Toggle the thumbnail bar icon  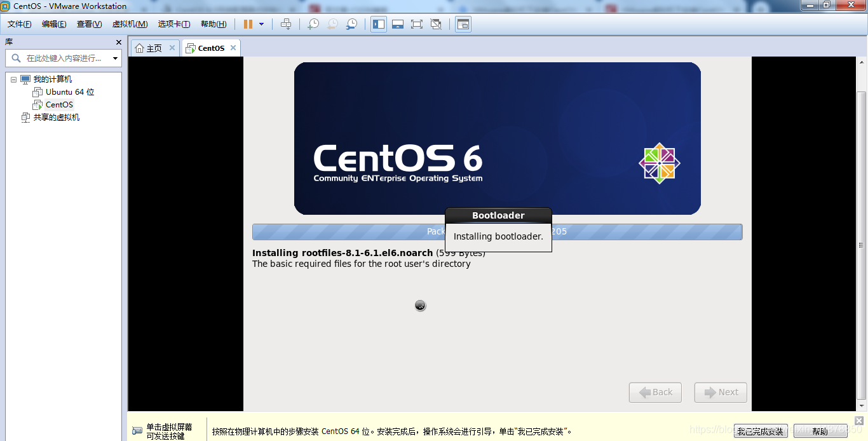click(x=398, y=24)
